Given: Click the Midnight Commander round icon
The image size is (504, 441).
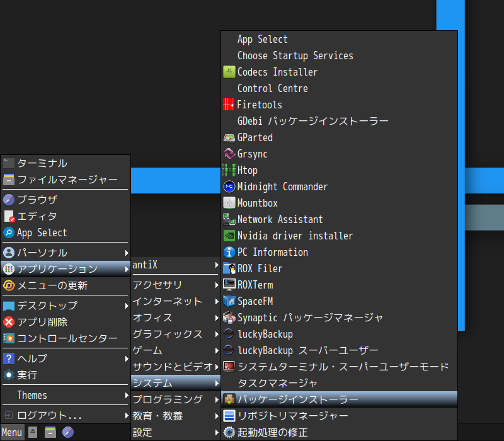Looking at the screenshot, I should coord(229,186).
